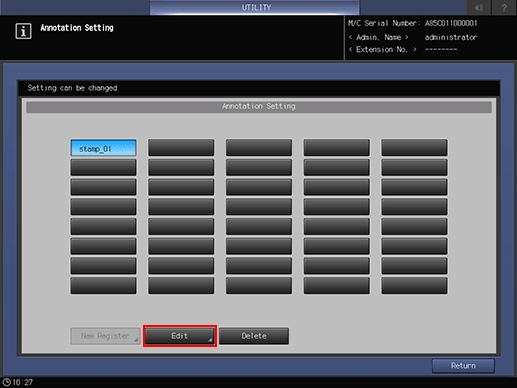Select the stamp_01 annotation slot

[x=103, y=148]
